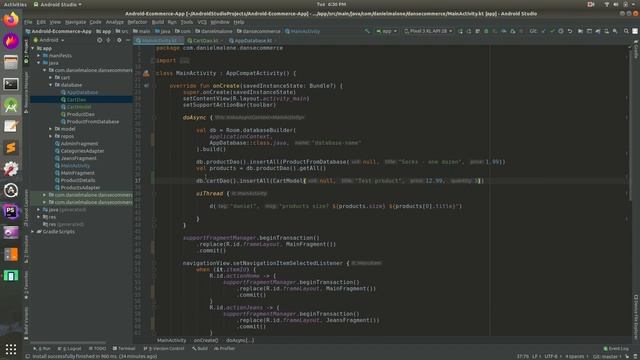Open Logcat tool window button
This screenshot has height=360, width=640.
click(x=69, y=349)
